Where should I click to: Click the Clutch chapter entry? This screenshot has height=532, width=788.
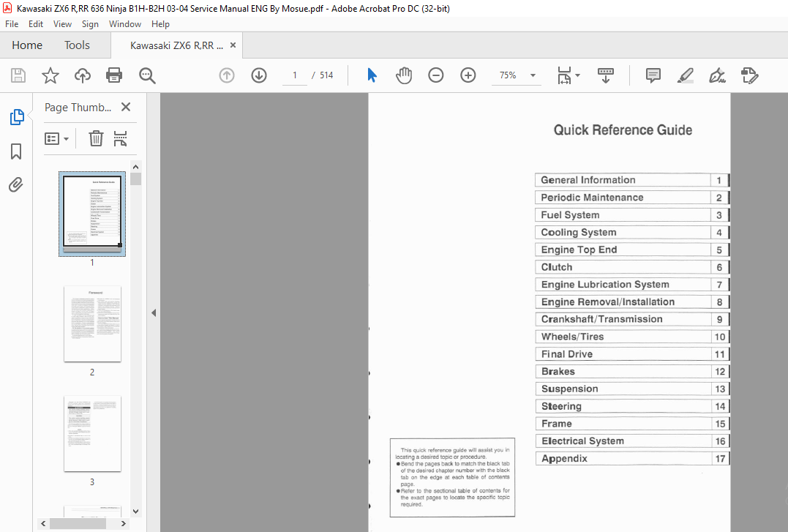click(632, 267)
